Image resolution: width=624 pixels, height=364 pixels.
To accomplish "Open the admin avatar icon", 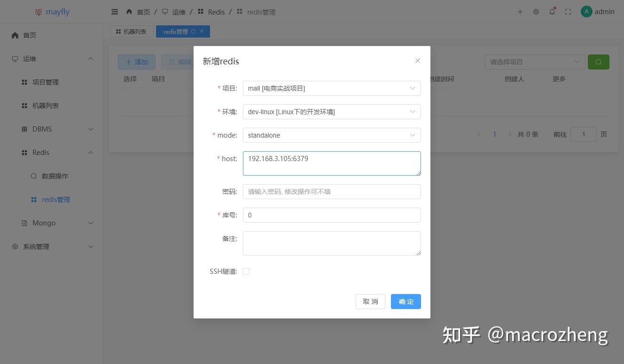I will (x=586, y=11).
